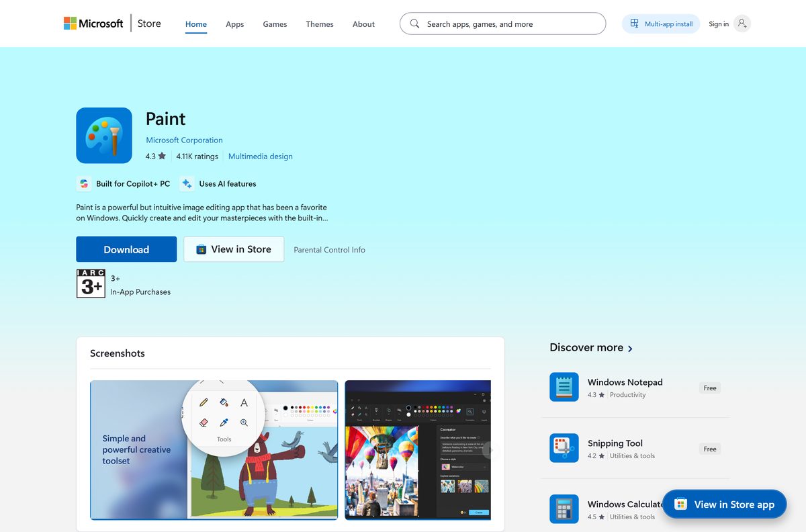Open the Windows Calculator listing title
Image resolution: width=806 pixels, height=532 pixels.
(x=625, y=504)
